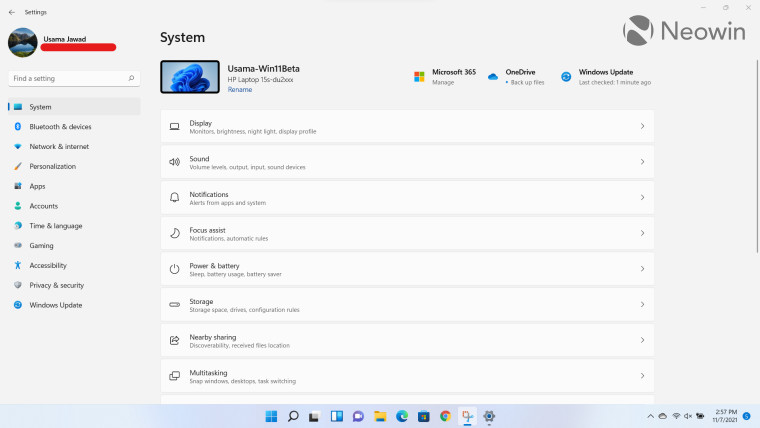
Task: Show hidden icons in the system tray
Action: point(650,416)
